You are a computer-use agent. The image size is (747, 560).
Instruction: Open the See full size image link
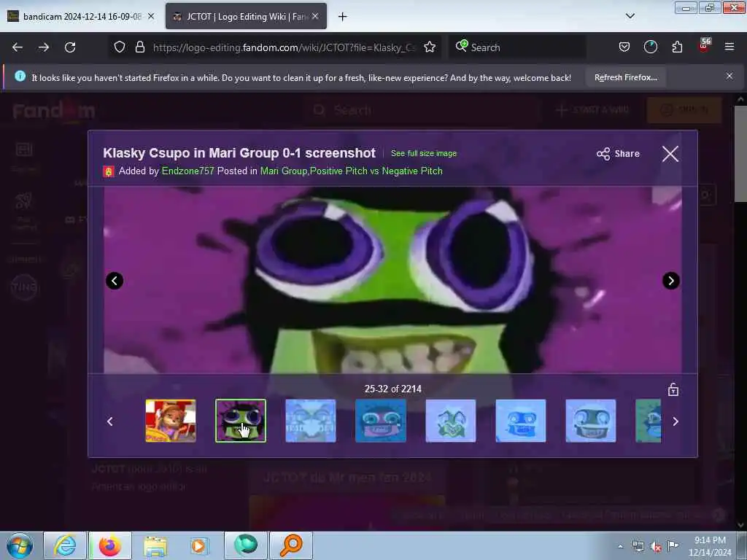(424, 153)
